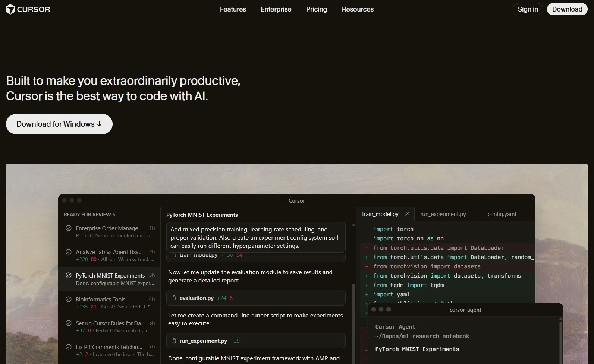Select PyTorch MNIST Experiments sidebar item
Screen dimensions: 594x364
coord(109,279)
